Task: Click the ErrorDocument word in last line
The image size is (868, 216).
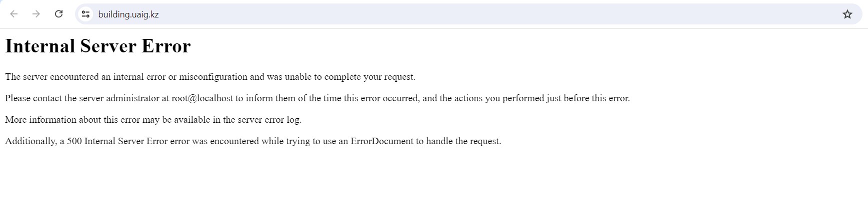Action: pyautogui.click(x=382, y=141)
